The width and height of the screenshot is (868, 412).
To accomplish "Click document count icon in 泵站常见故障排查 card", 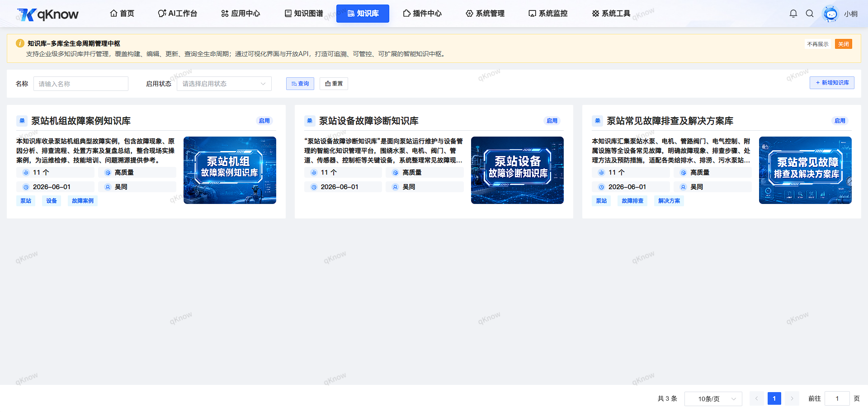I will (x=601, y=173).
